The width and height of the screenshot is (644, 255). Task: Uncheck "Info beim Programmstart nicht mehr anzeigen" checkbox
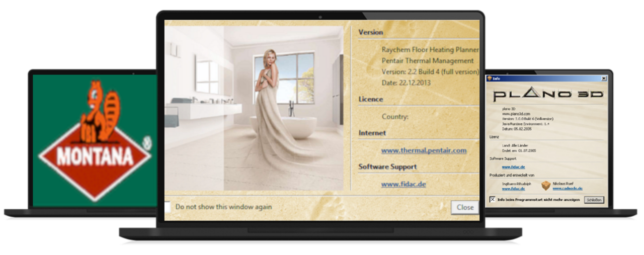click(x=493, y=199)
